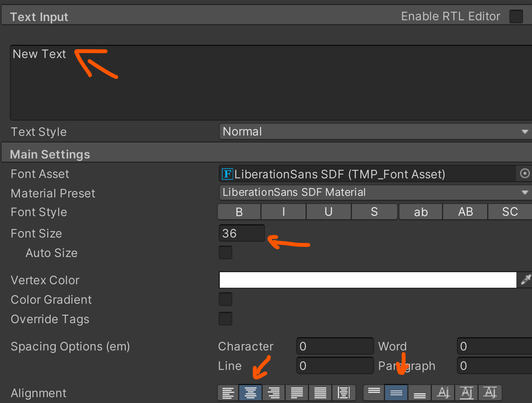Click the Character spacing label
The height and width of the screenshot is (403, 532).
click(246, 346)
